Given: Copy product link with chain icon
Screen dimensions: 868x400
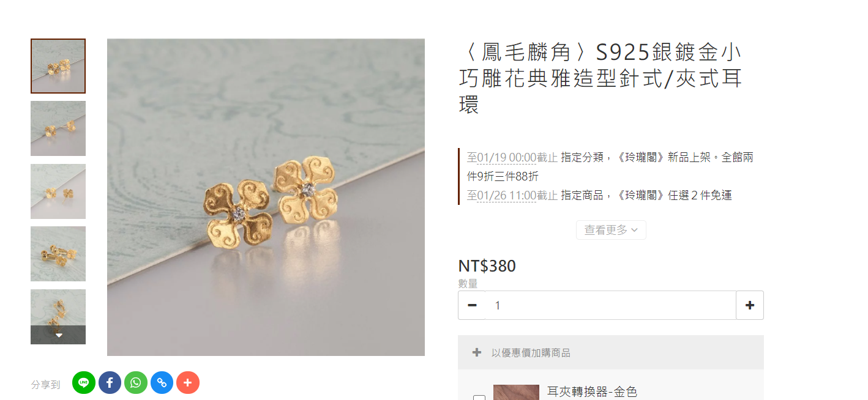Looking at the screenshot, I should [x=162, y=383].
